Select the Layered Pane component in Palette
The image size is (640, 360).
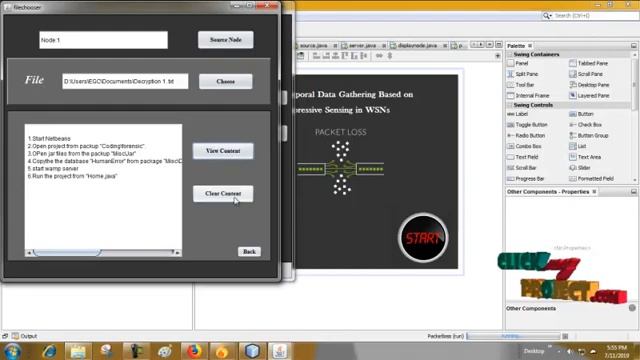[x=589, y=95]
